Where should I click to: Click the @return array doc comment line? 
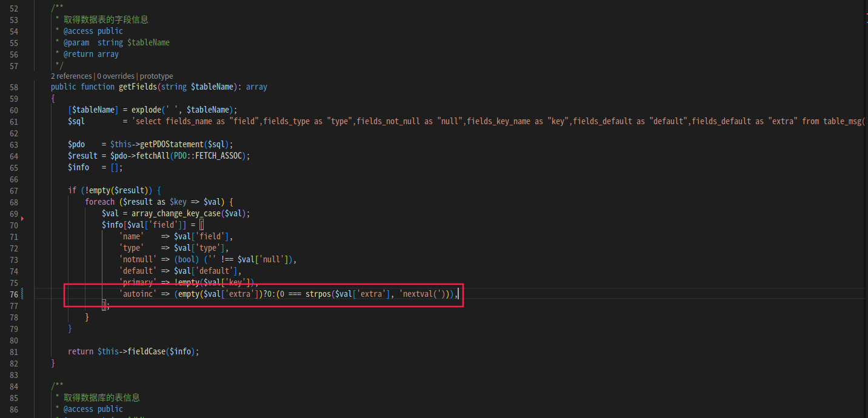pos(91,54)
